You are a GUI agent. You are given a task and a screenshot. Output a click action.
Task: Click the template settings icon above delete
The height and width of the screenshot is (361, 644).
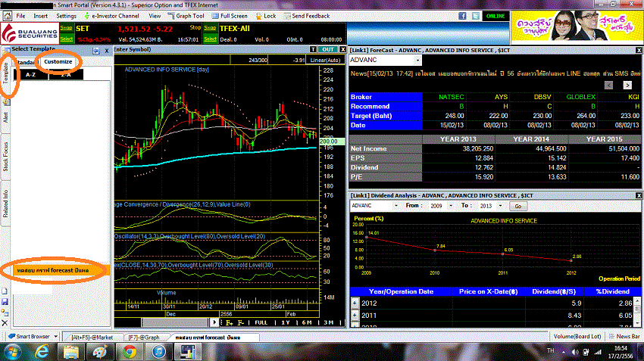[x=5, y=313]
